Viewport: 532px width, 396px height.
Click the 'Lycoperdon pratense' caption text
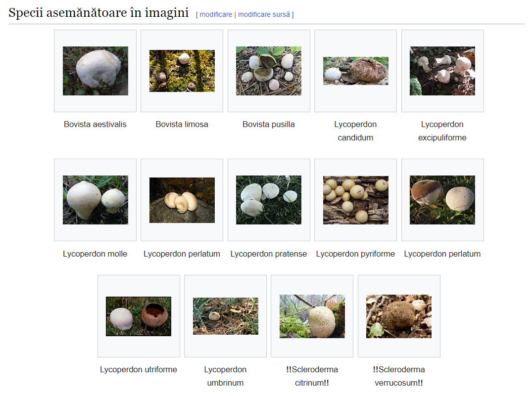pos(269,254)
